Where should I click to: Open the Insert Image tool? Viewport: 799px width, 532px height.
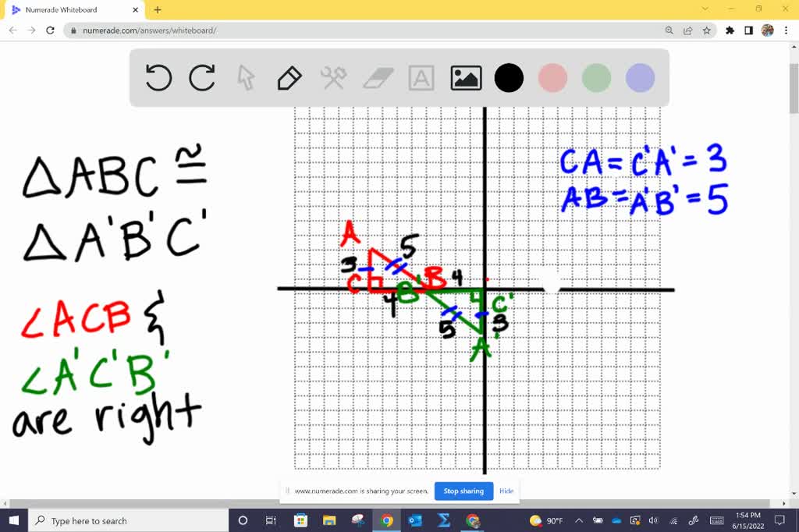click(x=466, y=78)
